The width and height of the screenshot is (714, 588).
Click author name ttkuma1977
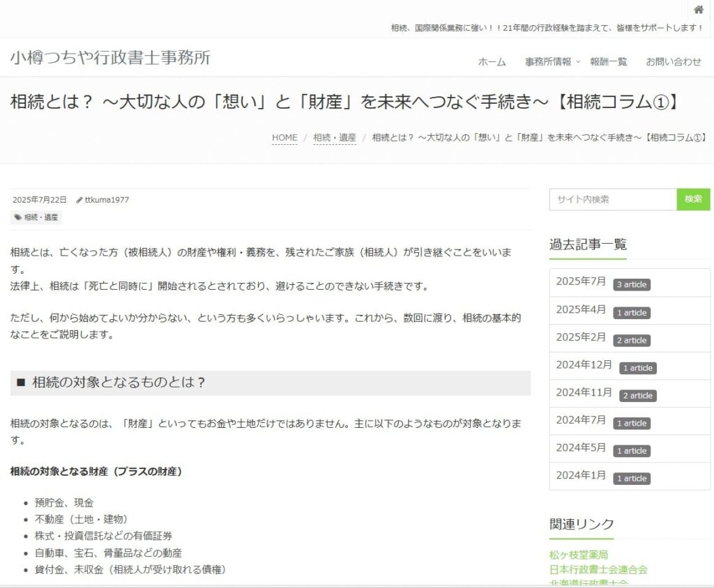(107, 200)
